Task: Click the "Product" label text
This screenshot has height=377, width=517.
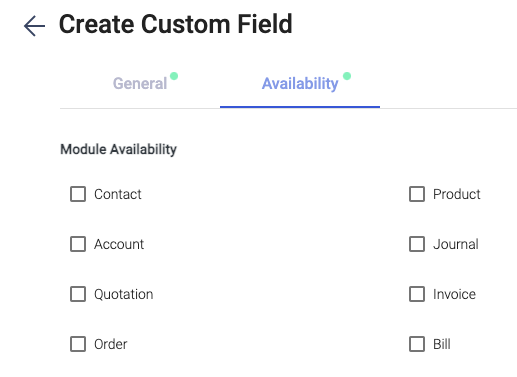Action: point(457,194)
